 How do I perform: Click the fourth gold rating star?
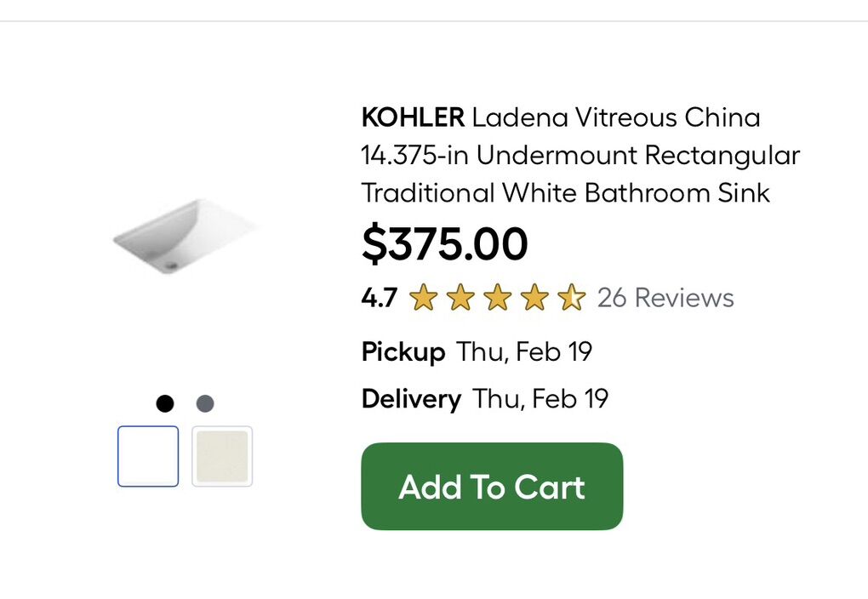click(534, 298)
